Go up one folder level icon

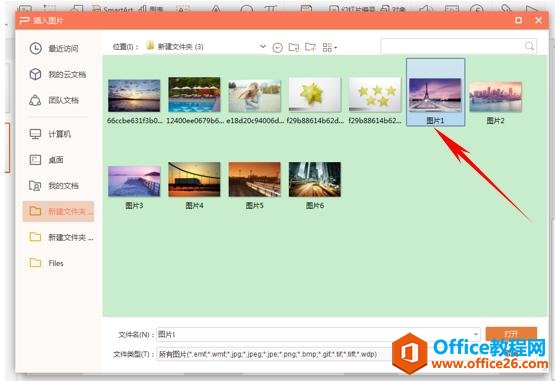tap(294, 47)
